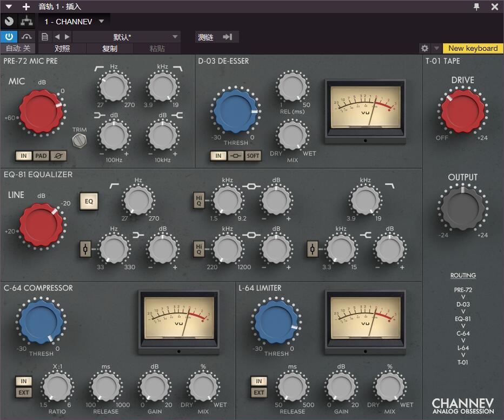Toggle PRE-72 phase invert button
This screenshot has width=504, height=420.
[x=58, y=156]
